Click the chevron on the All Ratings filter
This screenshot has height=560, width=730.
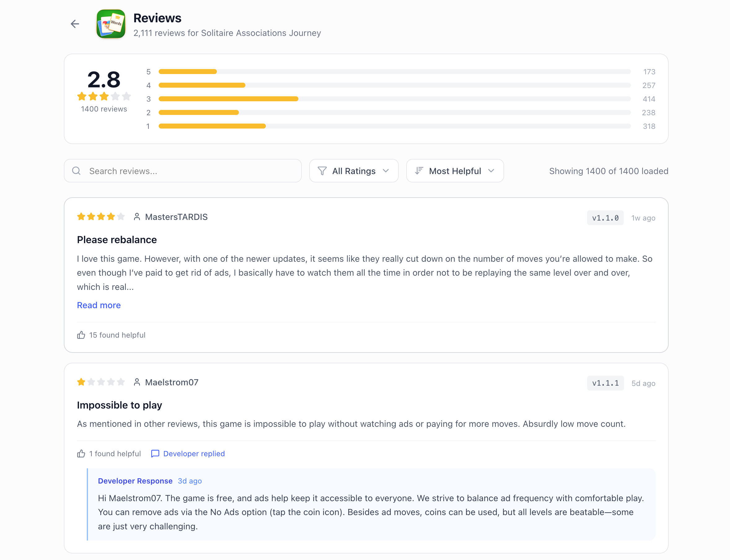coord(386,171)
